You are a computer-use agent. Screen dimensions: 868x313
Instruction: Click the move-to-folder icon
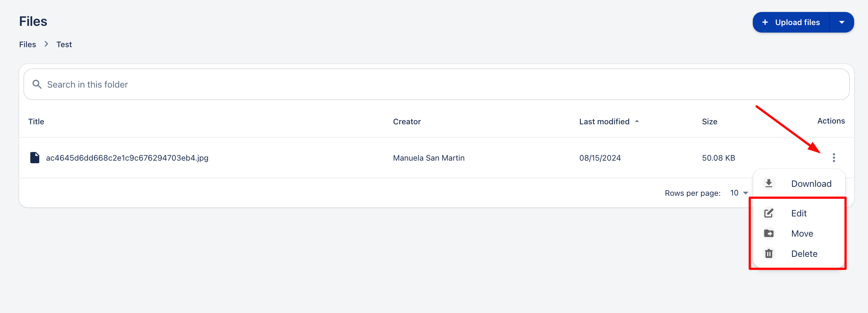[x=769, y=233]
